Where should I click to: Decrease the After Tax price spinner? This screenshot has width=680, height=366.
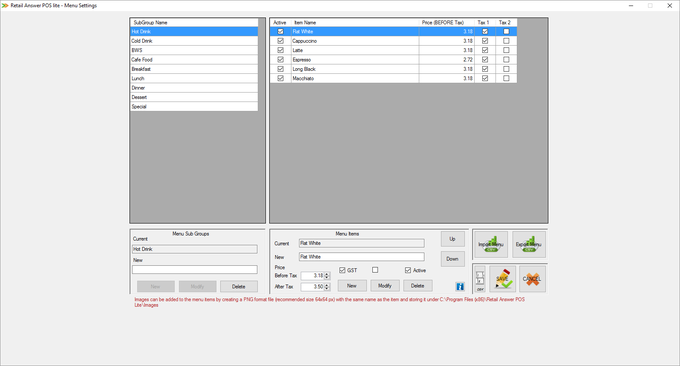tap(327, 288)
